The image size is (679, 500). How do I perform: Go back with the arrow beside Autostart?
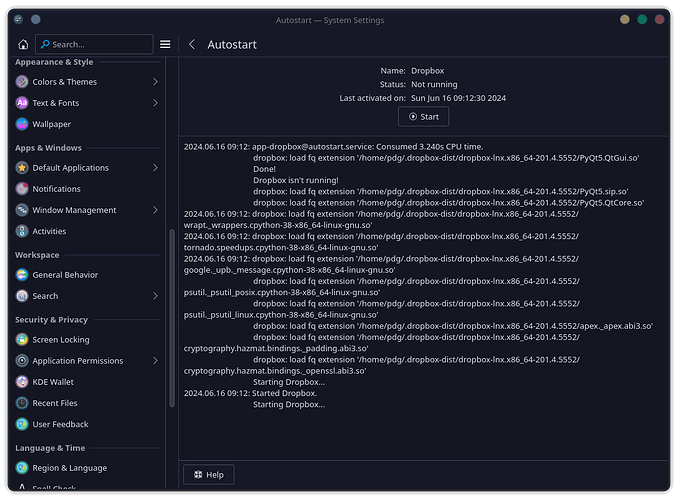click(x=192, y=45)
